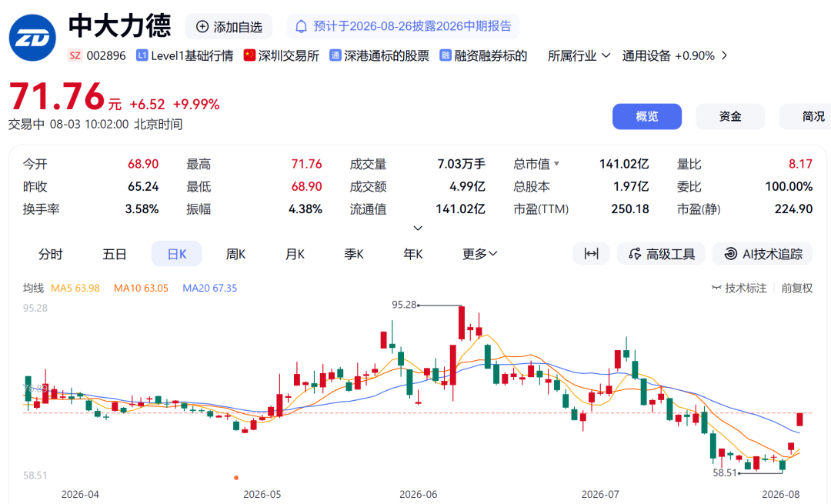Click the 委比 value 100.00%
The image size is (831, 504).
coord(789,186)
